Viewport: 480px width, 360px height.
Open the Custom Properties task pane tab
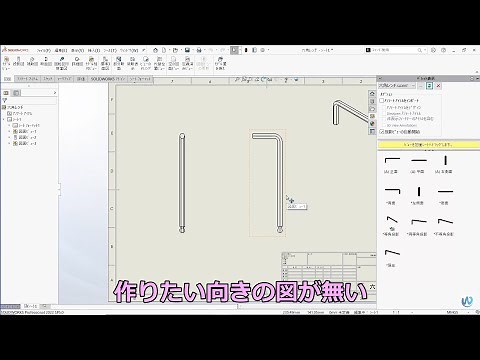pos(372,131)
